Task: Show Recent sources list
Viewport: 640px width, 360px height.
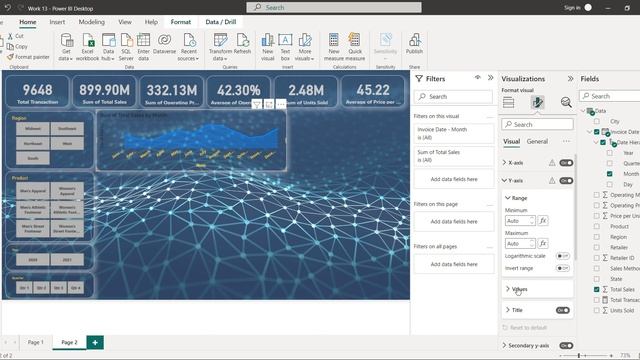Action: [188, 47]
